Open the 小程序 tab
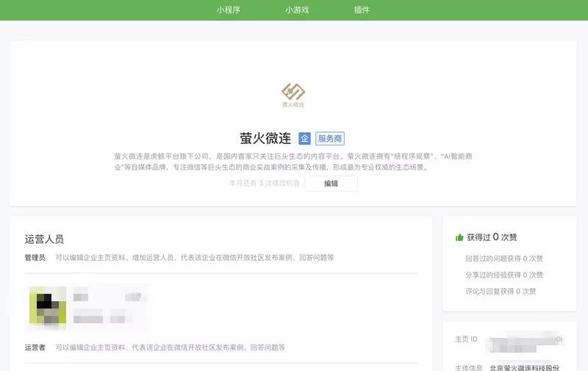The width and height of the screenshot is (588, 371). 229,10
